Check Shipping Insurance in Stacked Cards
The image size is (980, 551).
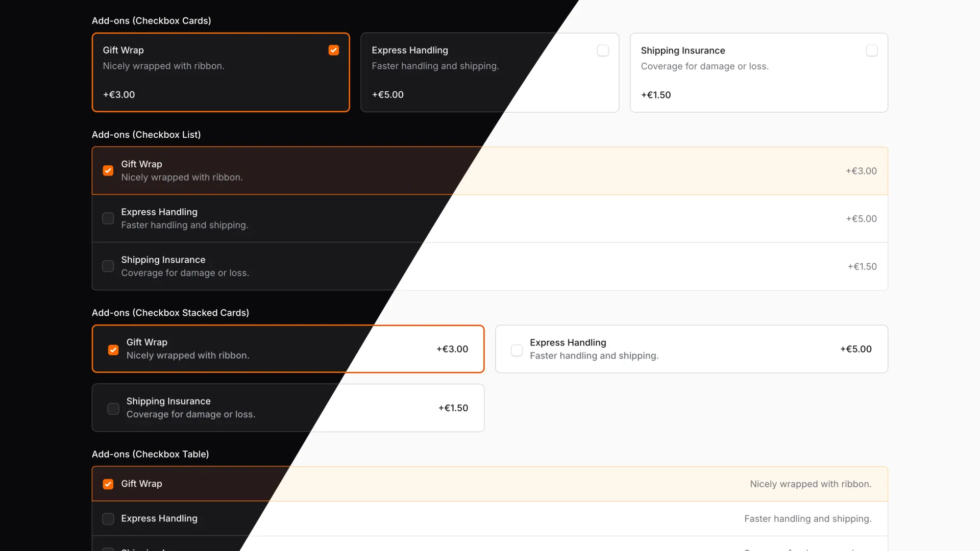click(113, 408)
